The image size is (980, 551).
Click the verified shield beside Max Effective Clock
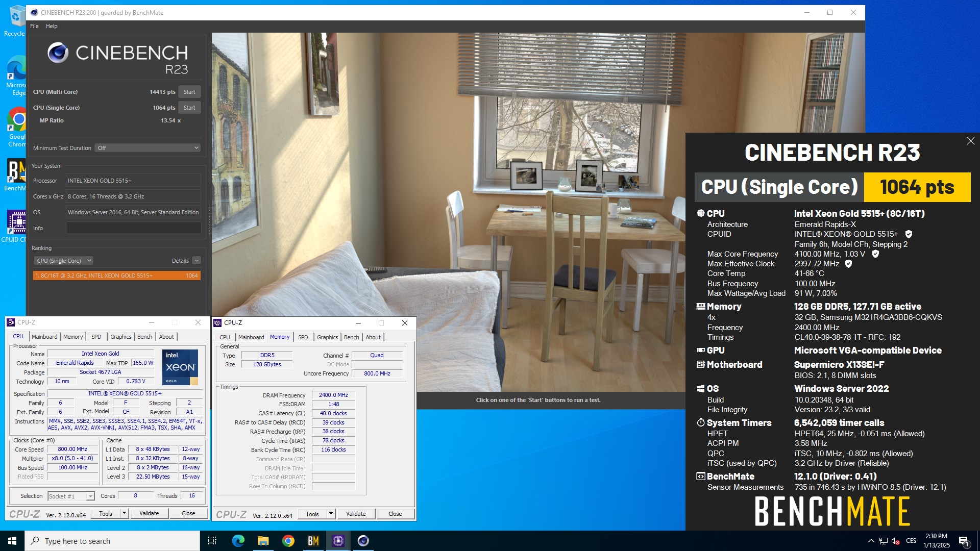(848, 264)
